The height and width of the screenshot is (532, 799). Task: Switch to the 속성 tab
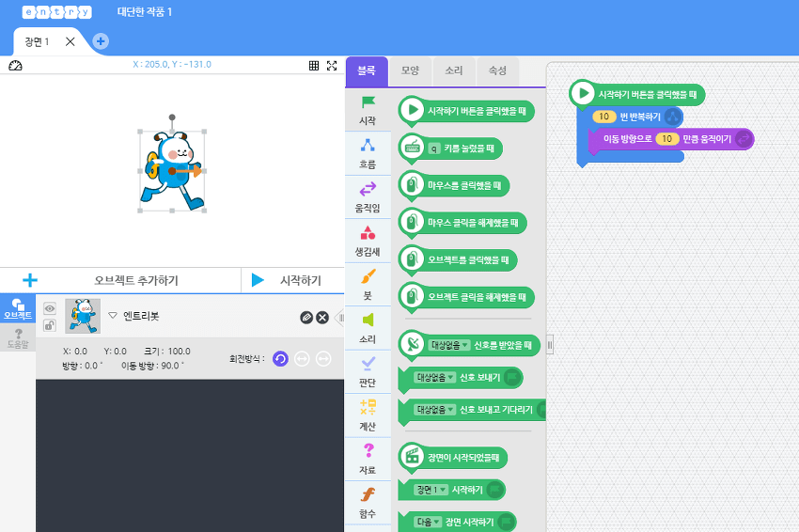click(498, 70)
